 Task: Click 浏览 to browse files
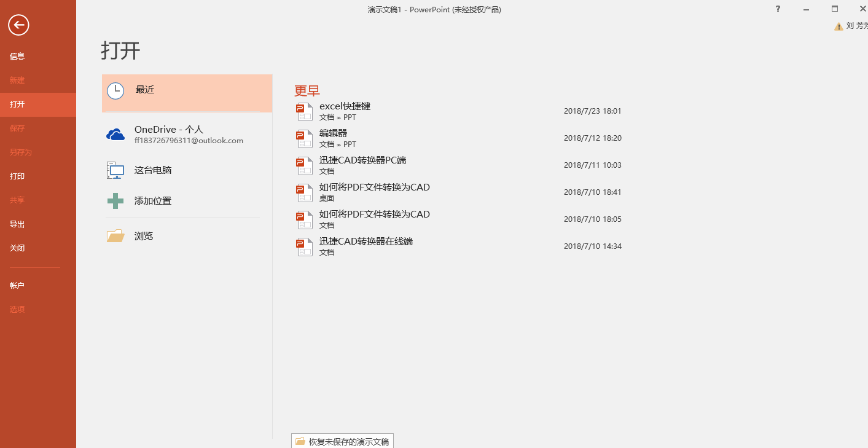pyautogui.click(x=187, y=236)
